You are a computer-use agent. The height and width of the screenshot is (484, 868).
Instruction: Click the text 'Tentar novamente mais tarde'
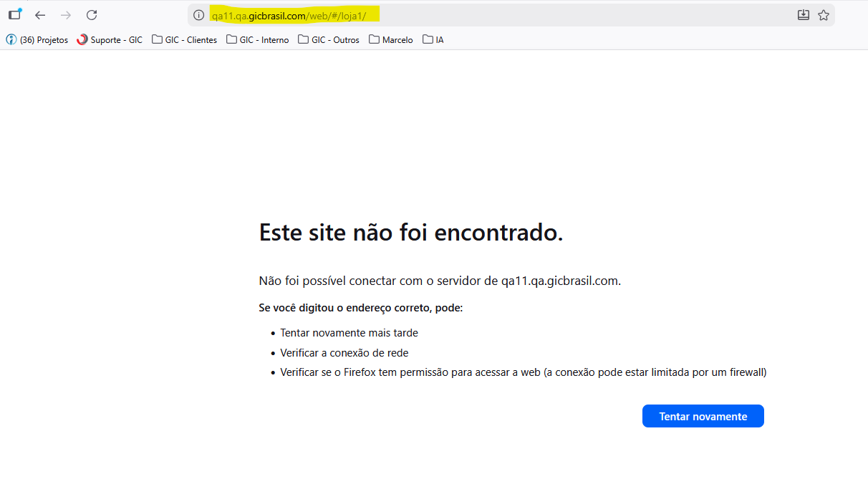coord(349,333)
